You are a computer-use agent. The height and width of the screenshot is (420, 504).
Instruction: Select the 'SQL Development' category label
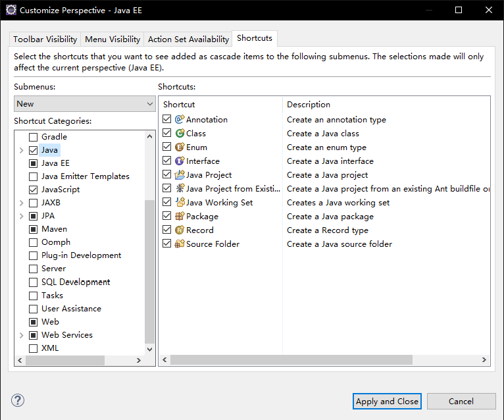point(76,282)
